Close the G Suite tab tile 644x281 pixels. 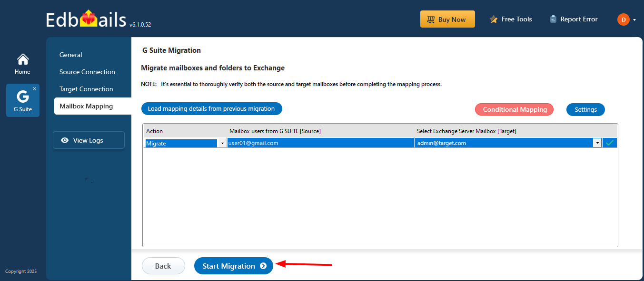coord(34,89)
